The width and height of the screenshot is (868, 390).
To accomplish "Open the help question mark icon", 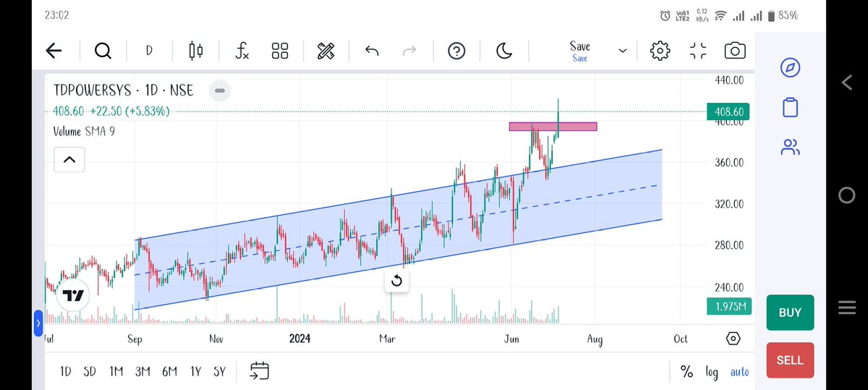I will coord(456,51).
